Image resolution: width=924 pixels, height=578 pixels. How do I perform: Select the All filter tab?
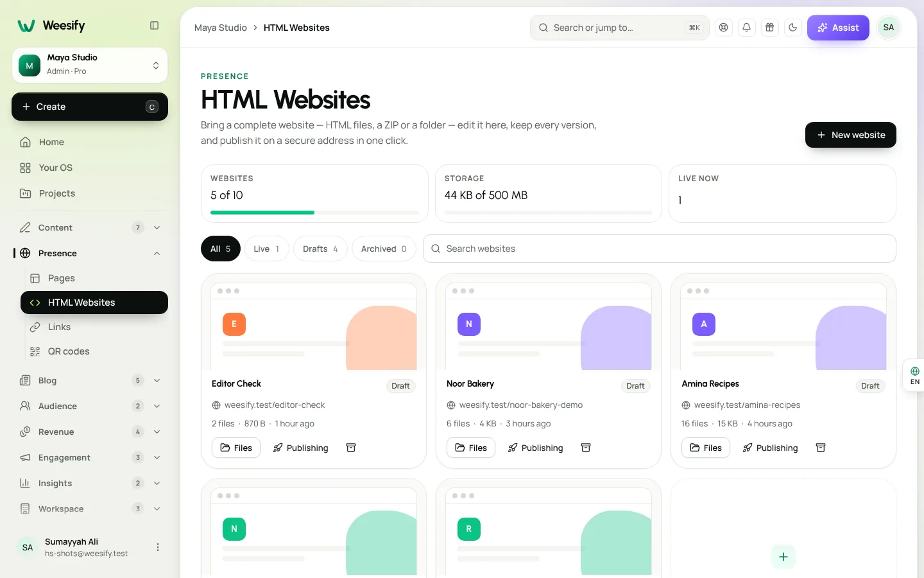click(x=221, y=249)
